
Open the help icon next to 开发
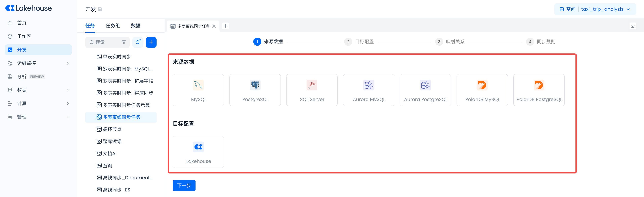click(x=100, y=9)
